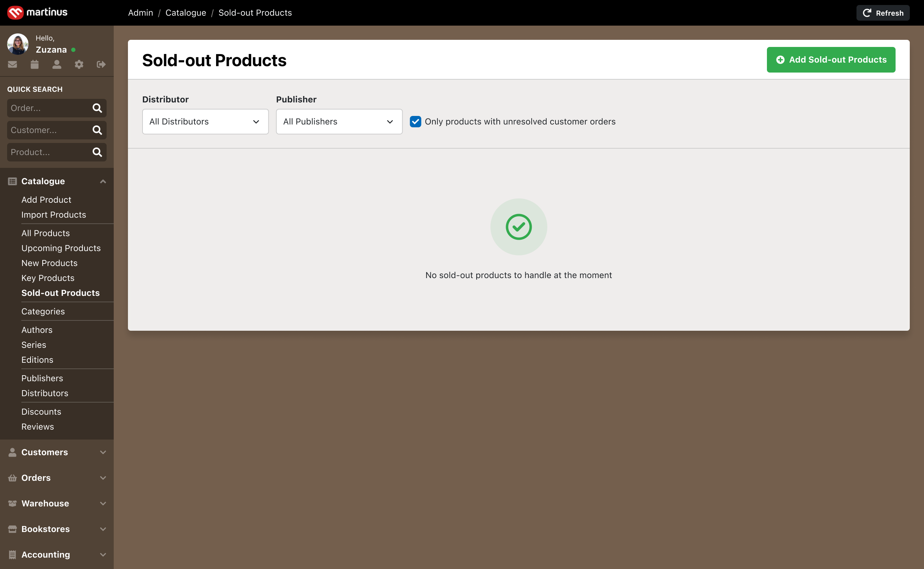Open Categories in the sidebar
This screenshot has height=569, width=924.
(x=43, y=312)
